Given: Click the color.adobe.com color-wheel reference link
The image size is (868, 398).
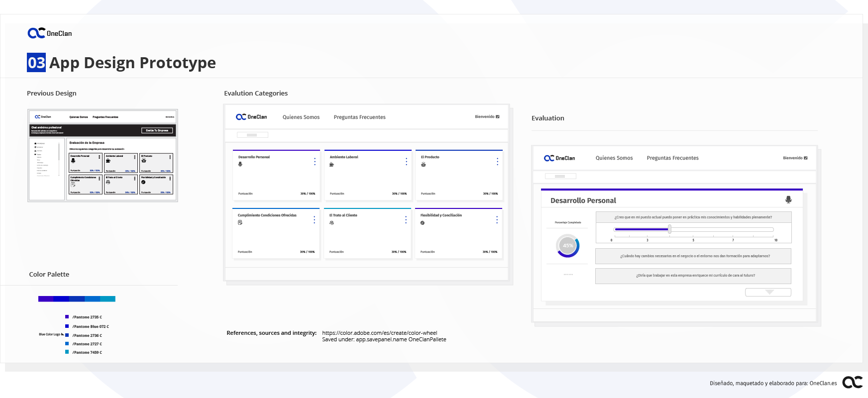Looking at the screenshot, I should click(379, 333).
